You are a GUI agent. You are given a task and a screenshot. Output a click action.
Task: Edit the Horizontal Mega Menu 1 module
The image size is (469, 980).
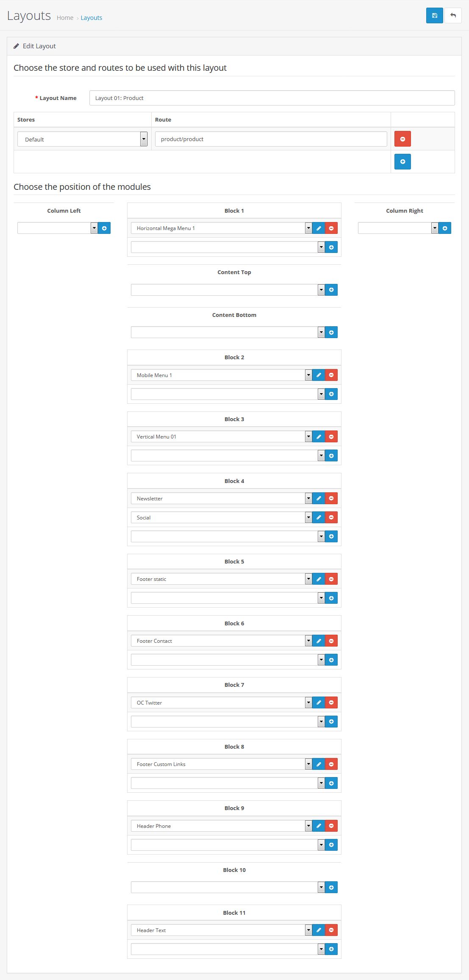[319, 228]
